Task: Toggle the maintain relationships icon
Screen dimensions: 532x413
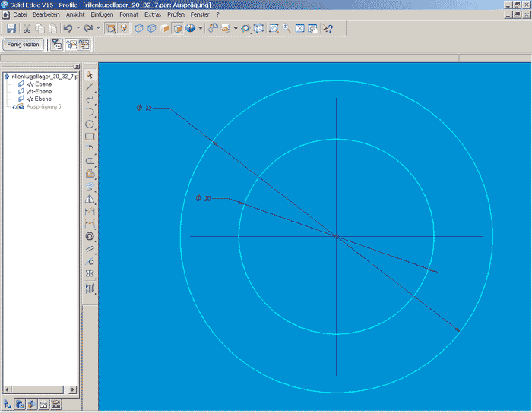Action: click(x=84, y=45)
